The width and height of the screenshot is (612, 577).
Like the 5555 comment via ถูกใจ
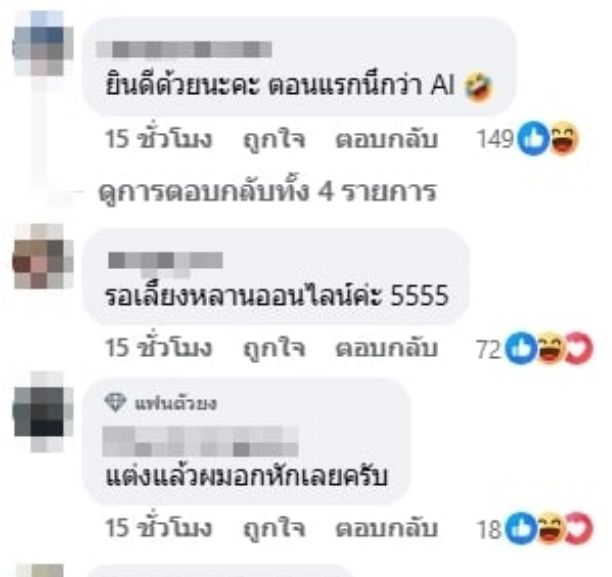click(x=274, y=349)
